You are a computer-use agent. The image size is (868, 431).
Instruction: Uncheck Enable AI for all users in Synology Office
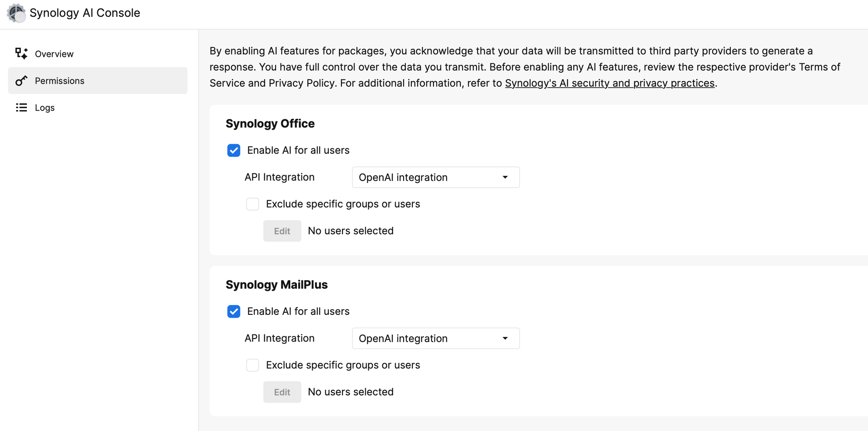234,150
